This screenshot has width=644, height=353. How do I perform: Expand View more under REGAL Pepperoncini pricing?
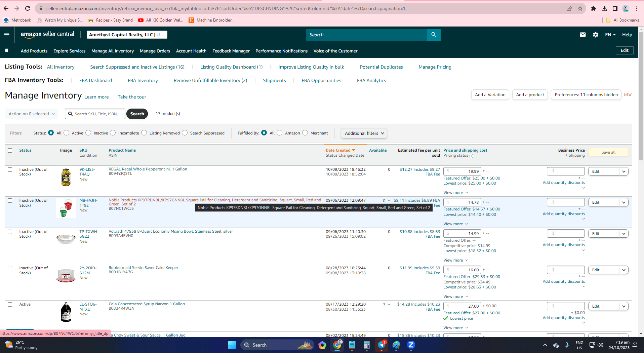(456, 193)
